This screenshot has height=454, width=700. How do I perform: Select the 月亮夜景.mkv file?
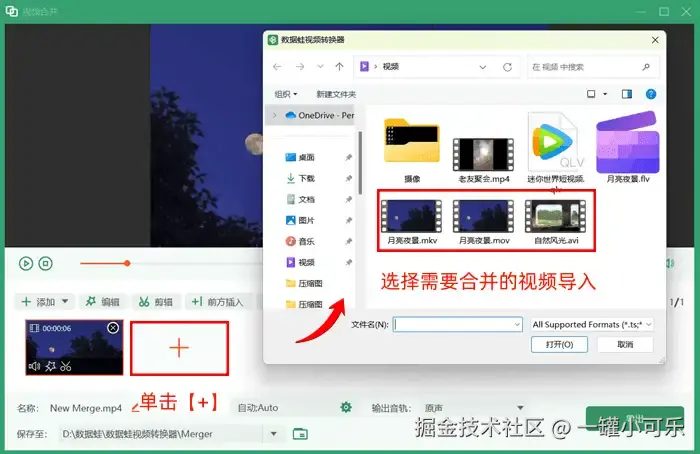tap(412, 222)
